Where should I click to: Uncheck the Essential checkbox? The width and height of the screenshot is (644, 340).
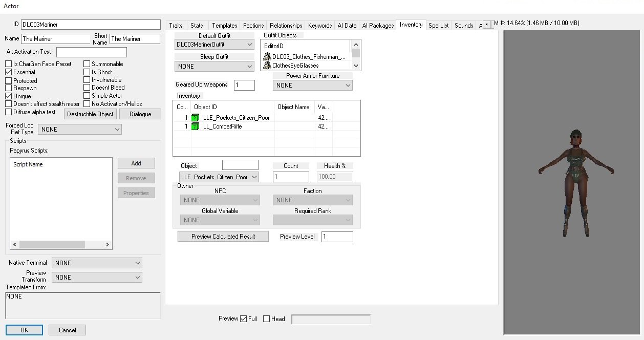[x=9, y=72]
